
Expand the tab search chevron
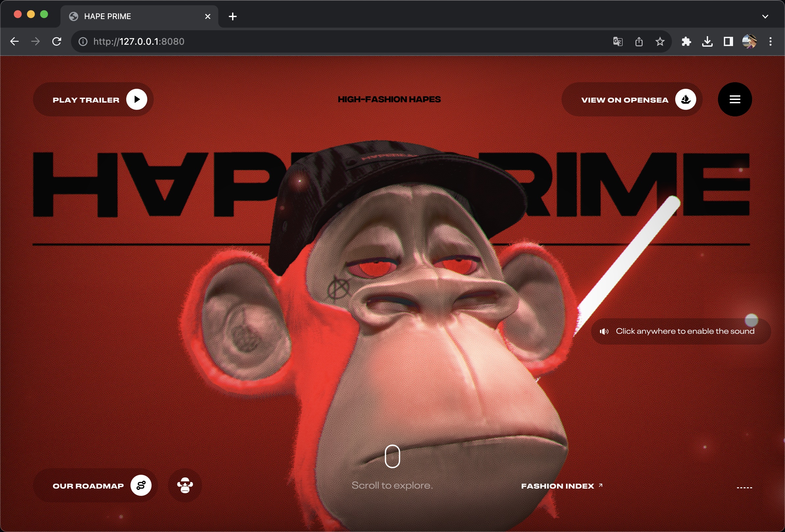pos(765,16)
